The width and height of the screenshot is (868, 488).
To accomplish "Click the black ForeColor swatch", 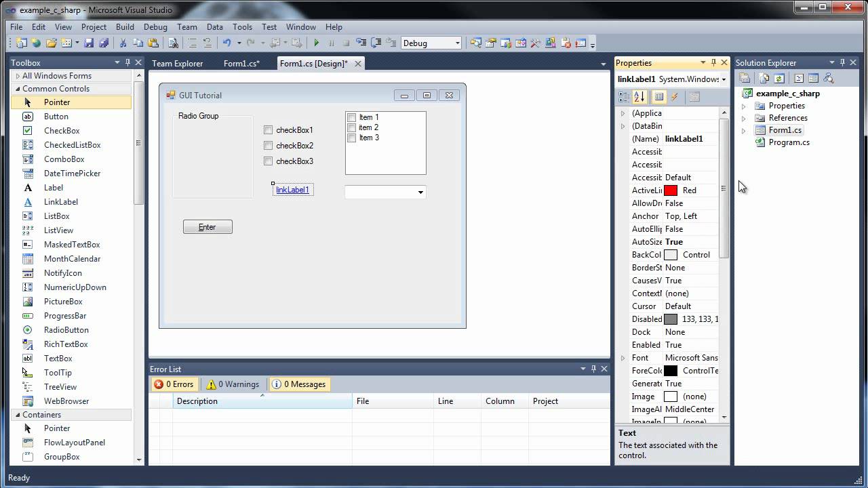I will click(x=671, y=371).
